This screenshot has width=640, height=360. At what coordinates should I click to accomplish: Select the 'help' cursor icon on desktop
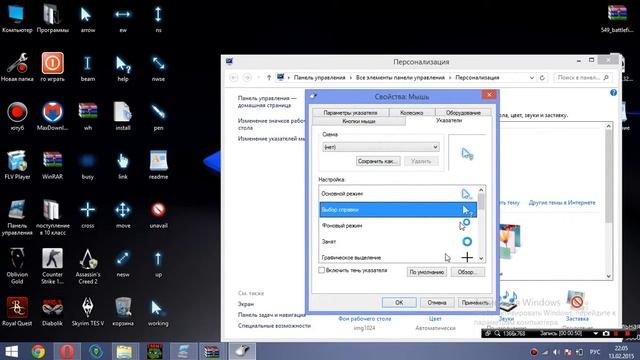[123, 67]
